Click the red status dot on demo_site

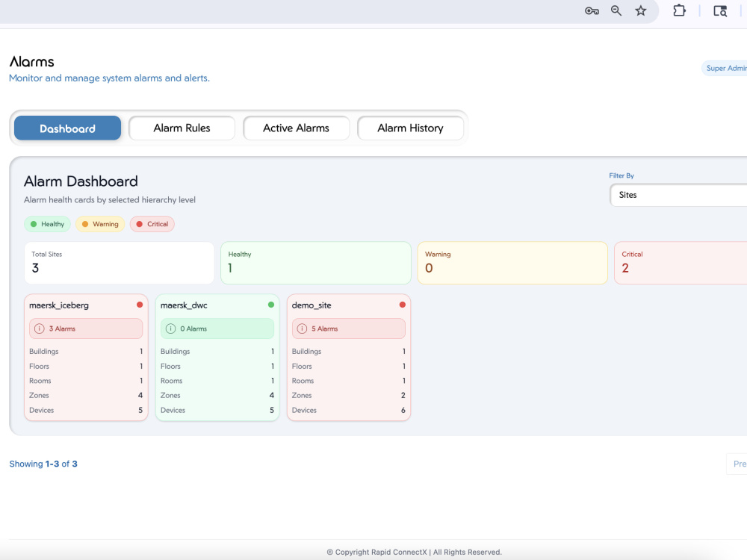point(403,305)
